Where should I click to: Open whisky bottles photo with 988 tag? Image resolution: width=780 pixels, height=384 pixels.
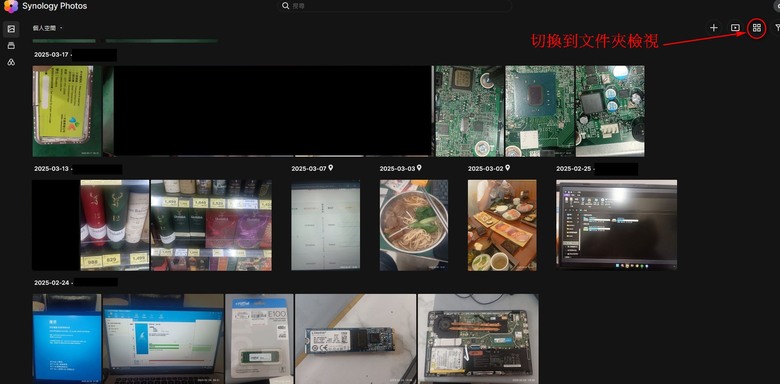[115, 225]
